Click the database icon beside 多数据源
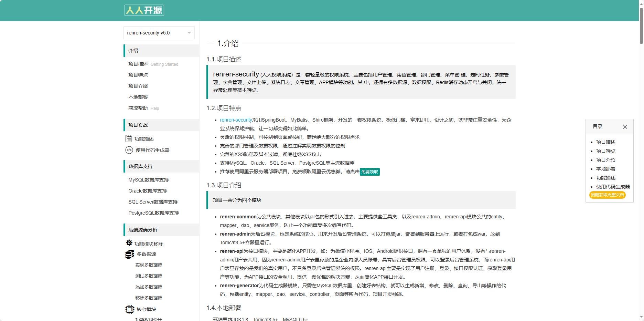The height and width of the screenshot is (321, 644). point(130,254)
